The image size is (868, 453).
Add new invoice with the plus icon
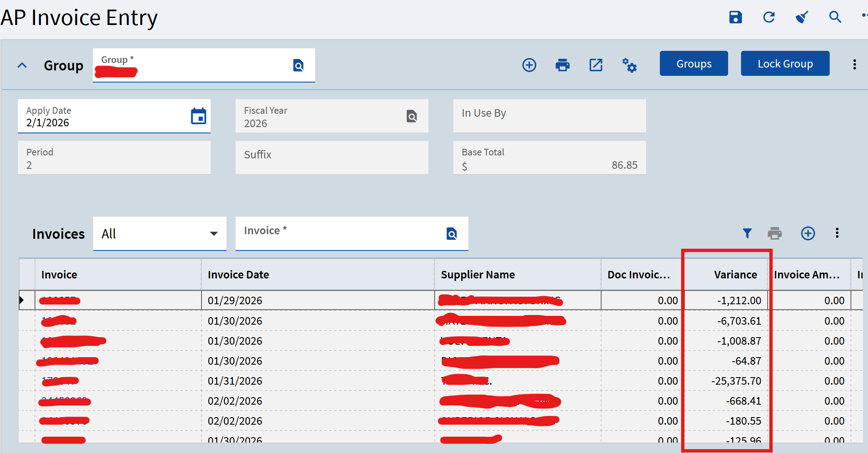pos(808,233)
